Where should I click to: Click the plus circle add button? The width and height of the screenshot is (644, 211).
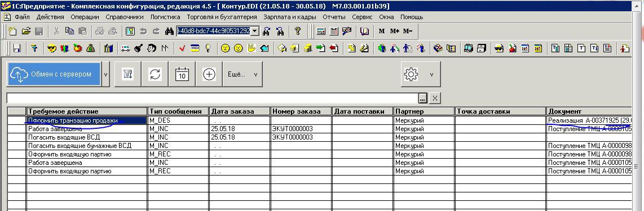(x=209, y=74)
